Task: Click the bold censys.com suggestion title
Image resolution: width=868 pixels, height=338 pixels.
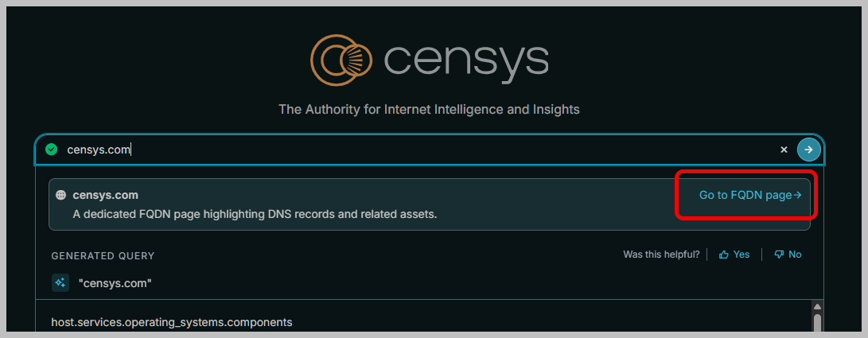Action: (105, 196)
